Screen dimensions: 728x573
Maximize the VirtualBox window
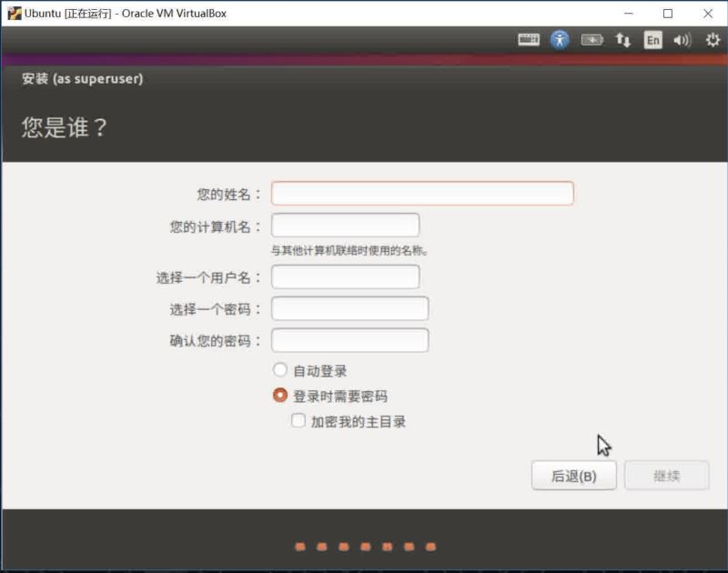pos(668,14)
